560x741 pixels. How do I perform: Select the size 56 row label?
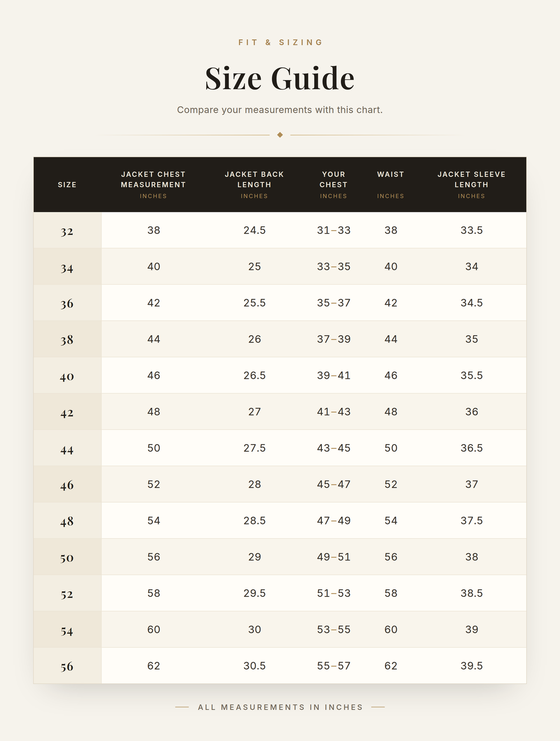point(67,666)
